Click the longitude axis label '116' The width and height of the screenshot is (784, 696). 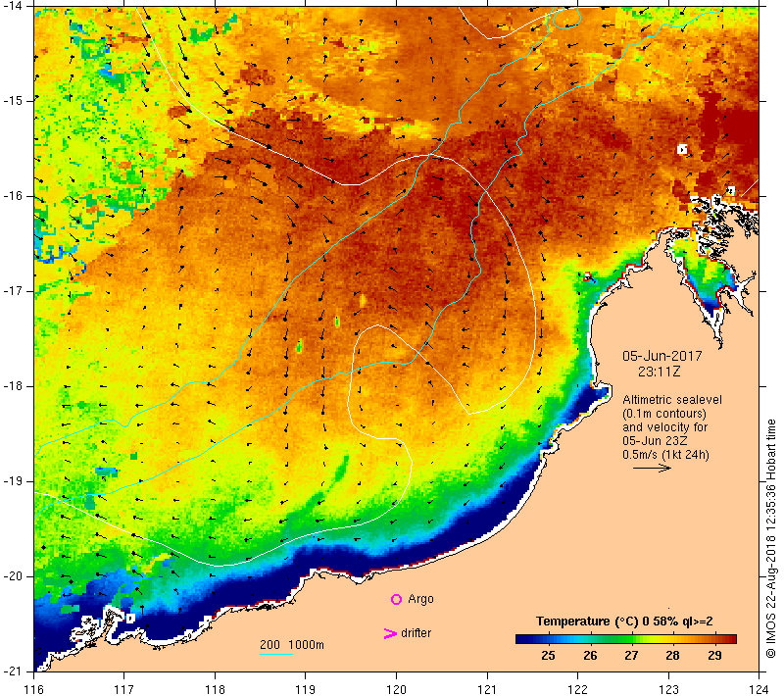tap(33, 689)
